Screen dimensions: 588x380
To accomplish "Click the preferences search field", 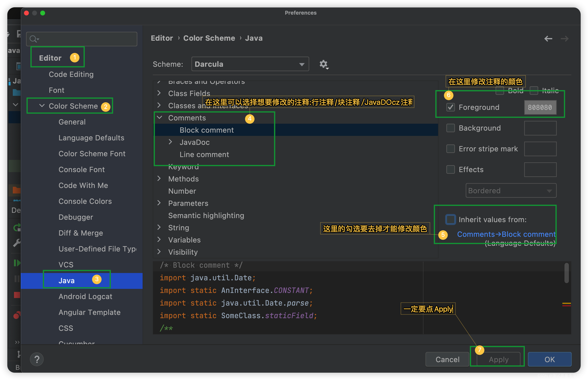I will [86, 39].
